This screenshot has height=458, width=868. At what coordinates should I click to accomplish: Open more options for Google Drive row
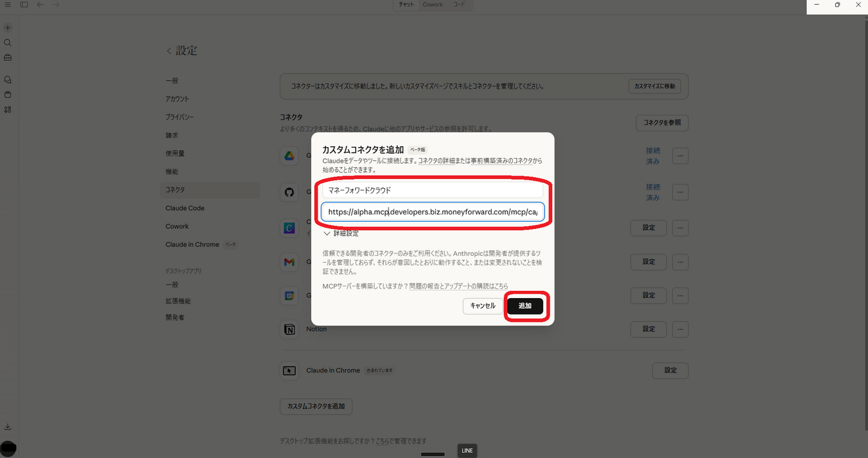coord(680,156)
